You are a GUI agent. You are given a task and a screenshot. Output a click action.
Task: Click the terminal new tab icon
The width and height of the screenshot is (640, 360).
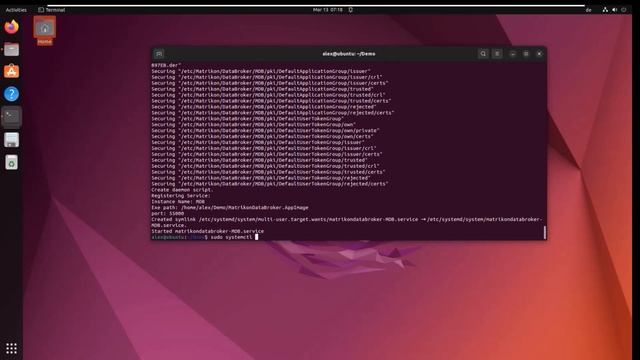tap(159, 54)
